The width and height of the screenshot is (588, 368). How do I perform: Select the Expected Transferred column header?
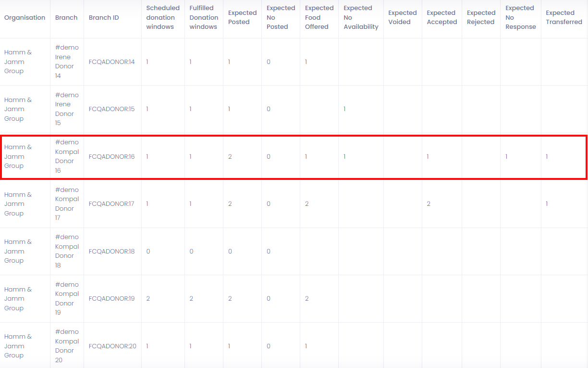point(563,18)
